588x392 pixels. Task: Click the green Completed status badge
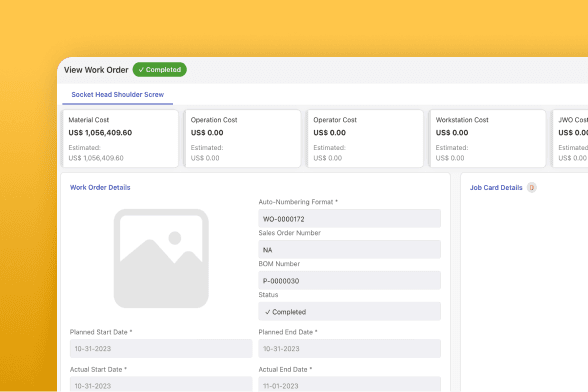(x=160, y=69)
